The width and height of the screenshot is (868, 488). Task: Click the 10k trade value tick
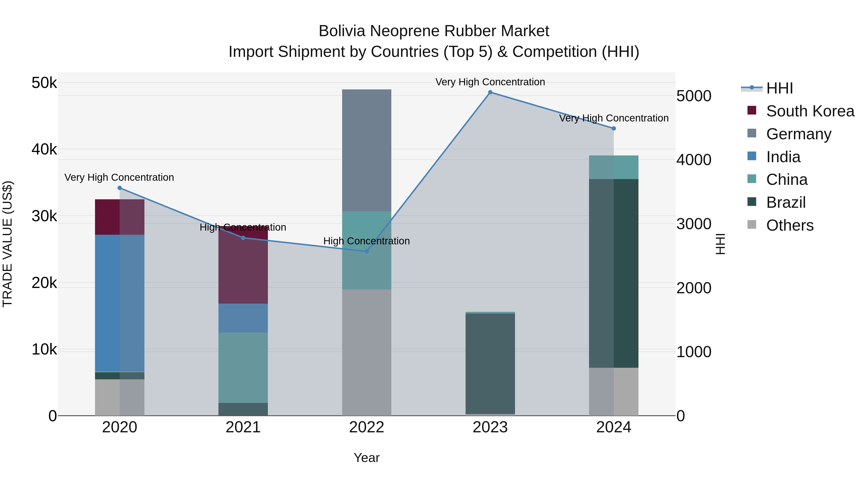pos(44,350)
